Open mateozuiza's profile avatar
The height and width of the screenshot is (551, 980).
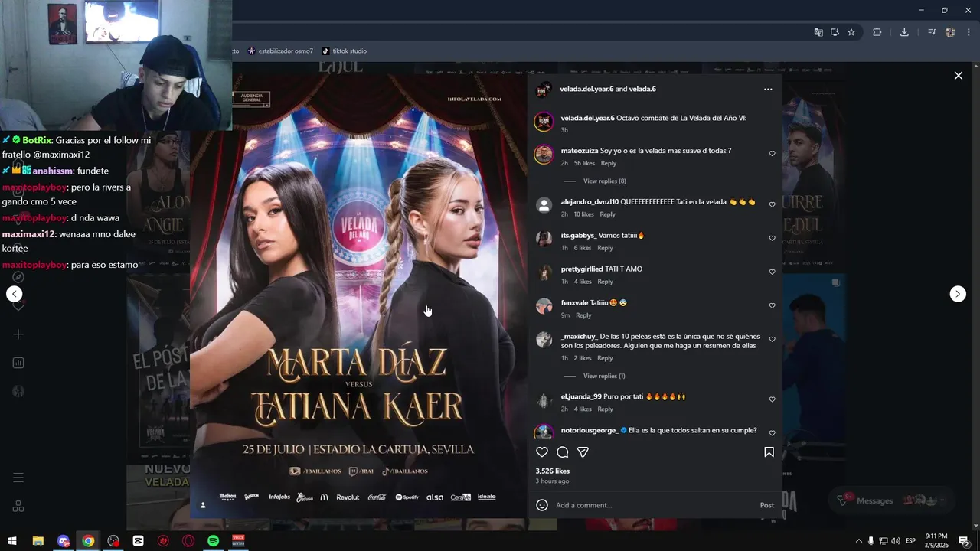point(544,155)
